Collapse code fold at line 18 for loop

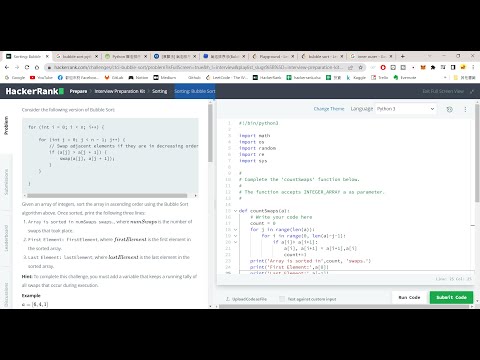click(236, 230)
